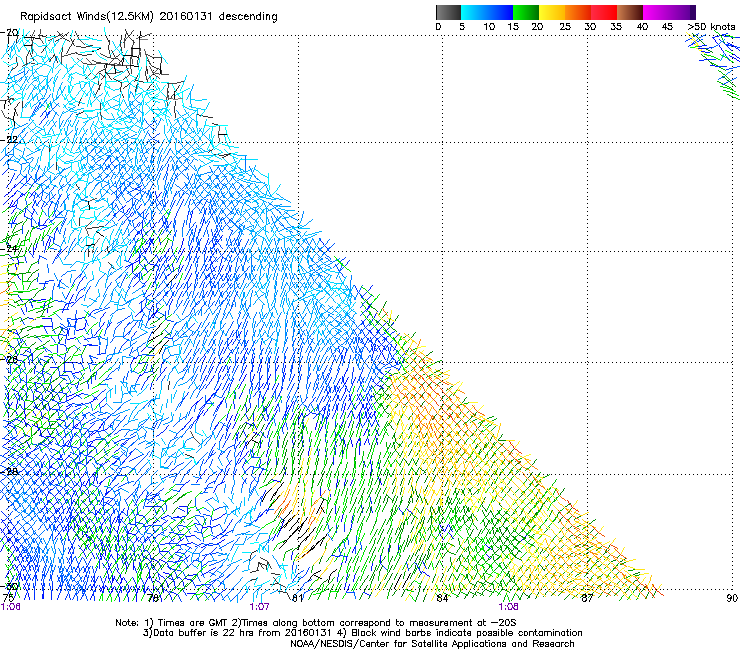Click the '-26' latitude axis label

point(9,359)
